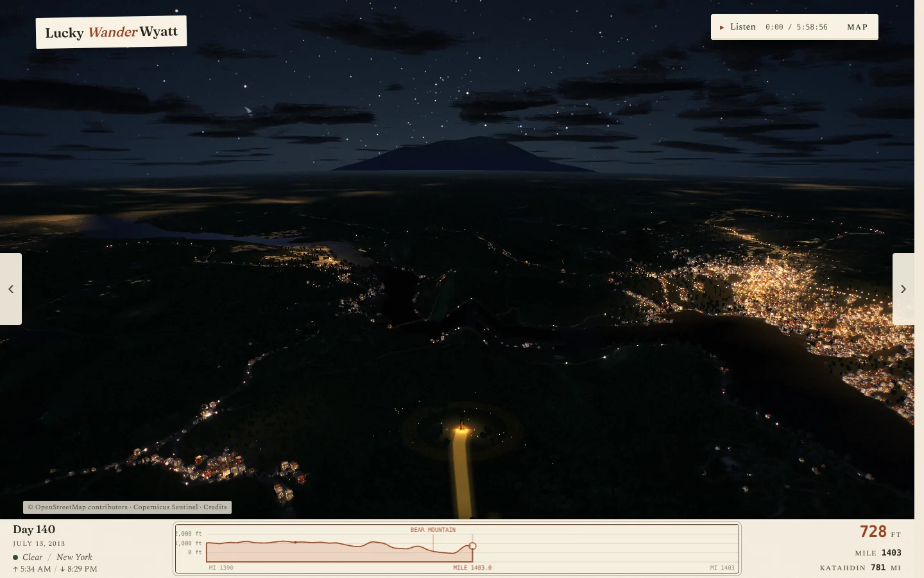The image size is (924, 578).
Task: Click the Day 140 heading
Action: [34, 530]
